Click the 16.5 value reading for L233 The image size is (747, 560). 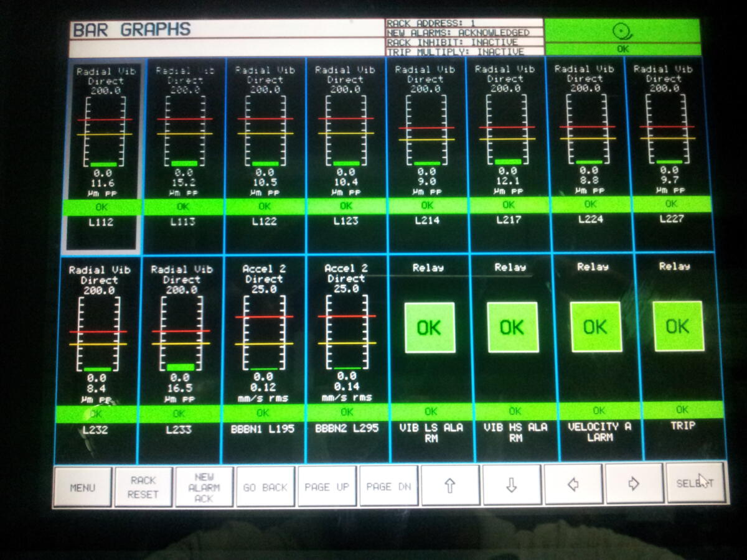(x=180, y=388)
